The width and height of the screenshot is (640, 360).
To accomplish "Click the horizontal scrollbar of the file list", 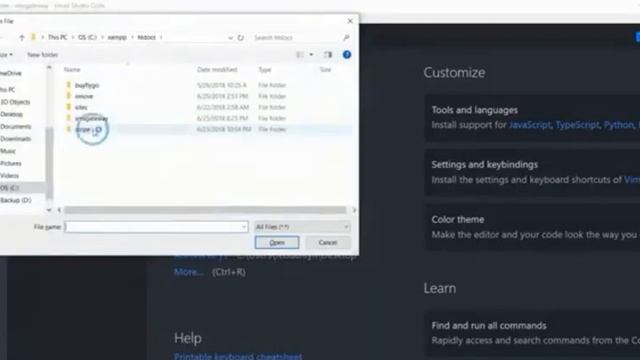I will click(x=205, y=210).
